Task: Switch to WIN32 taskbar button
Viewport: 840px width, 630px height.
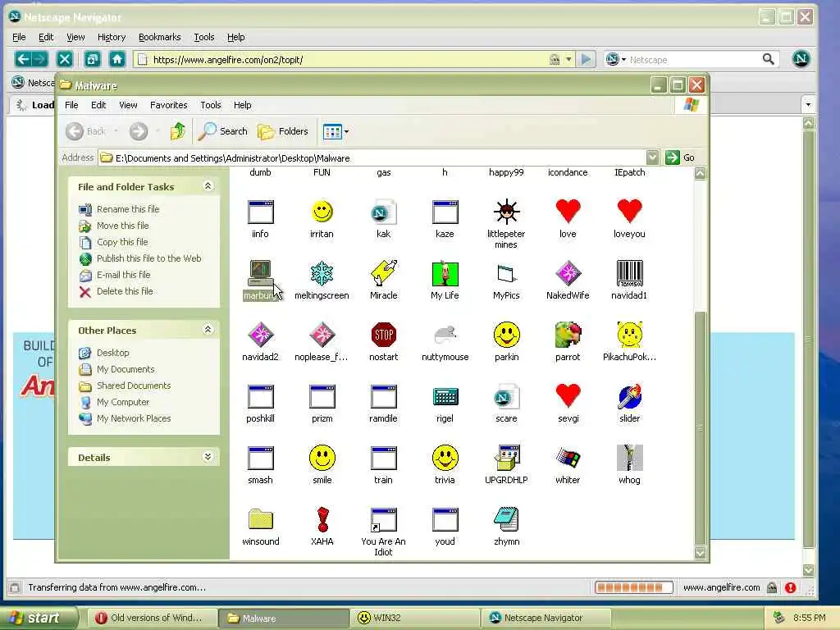Action: point(416,618)
